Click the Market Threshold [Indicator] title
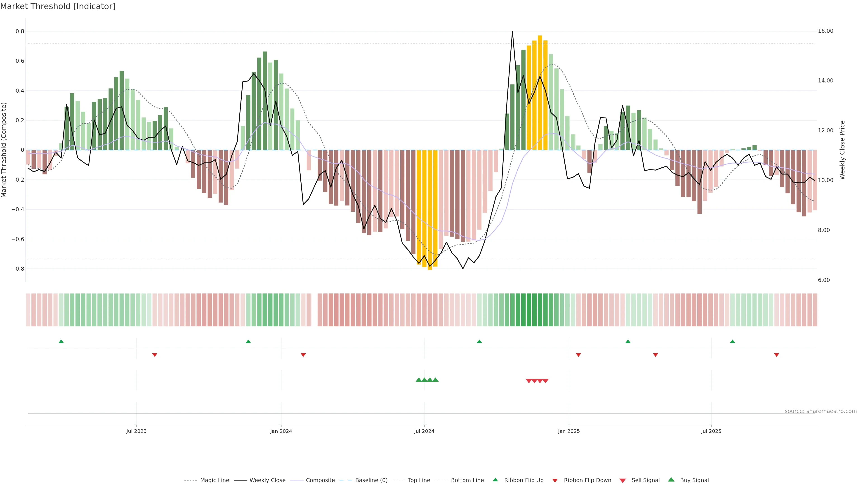The height and width of the screenshot is (488, 868). coord(58,6)
